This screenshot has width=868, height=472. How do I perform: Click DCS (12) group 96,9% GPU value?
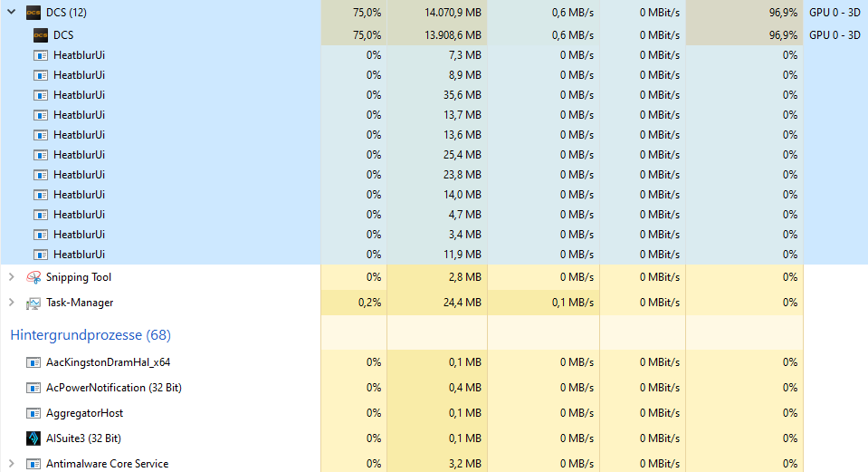point(783,12)
